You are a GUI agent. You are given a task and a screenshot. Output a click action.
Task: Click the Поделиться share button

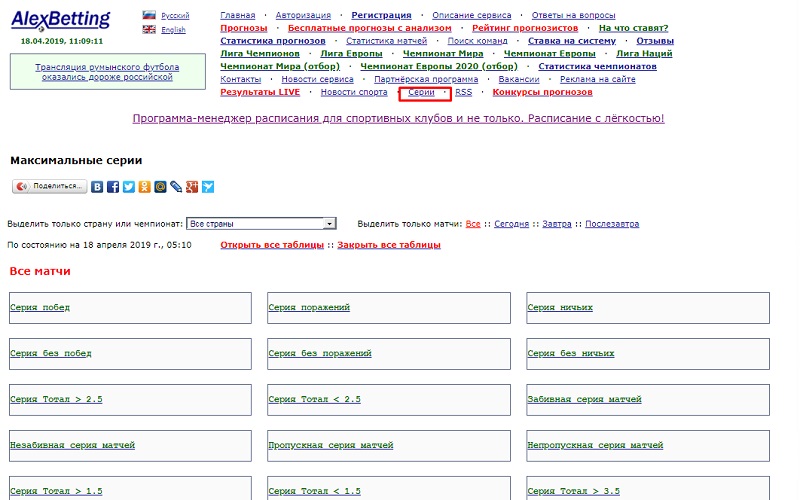[50, 186]
